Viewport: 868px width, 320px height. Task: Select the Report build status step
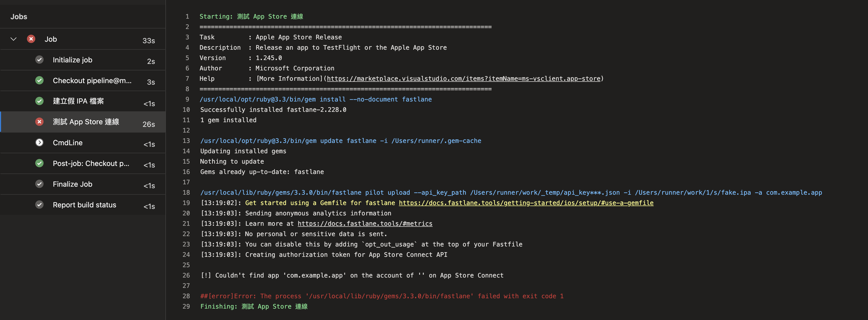pos(84,205)
